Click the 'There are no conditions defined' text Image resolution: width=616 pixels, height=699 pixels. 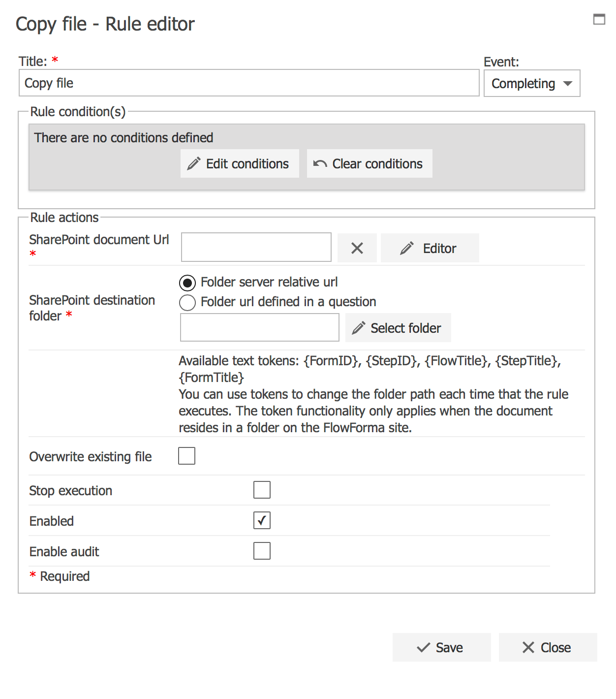(123, 137)
